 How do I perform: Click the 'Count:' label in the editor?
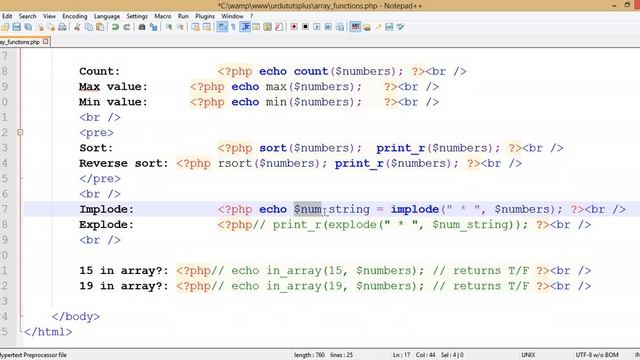click(100, 71)
